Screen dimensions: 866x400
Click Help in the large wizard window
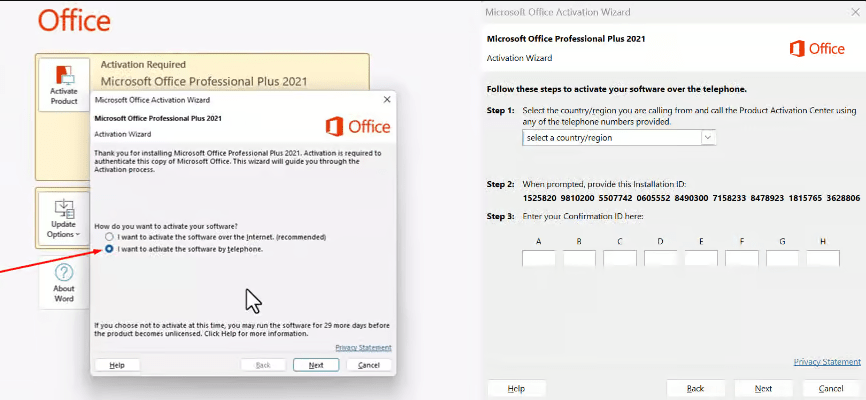(x=516, y=388)
